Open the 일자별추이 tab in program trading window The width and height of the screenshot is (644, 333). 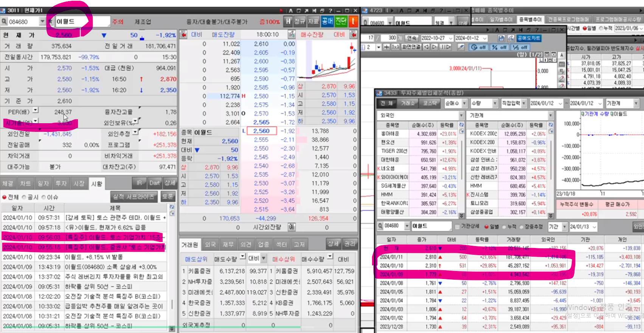501,19
